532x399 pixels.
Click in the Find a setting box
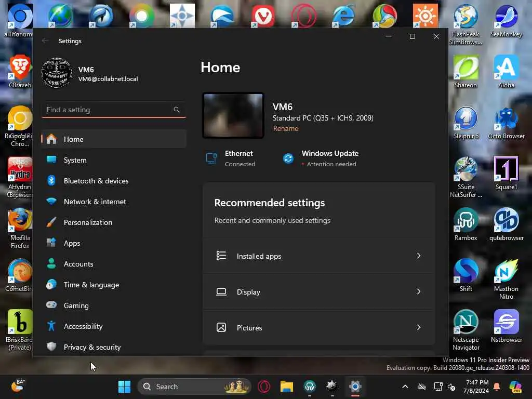(x=114, y=110)
